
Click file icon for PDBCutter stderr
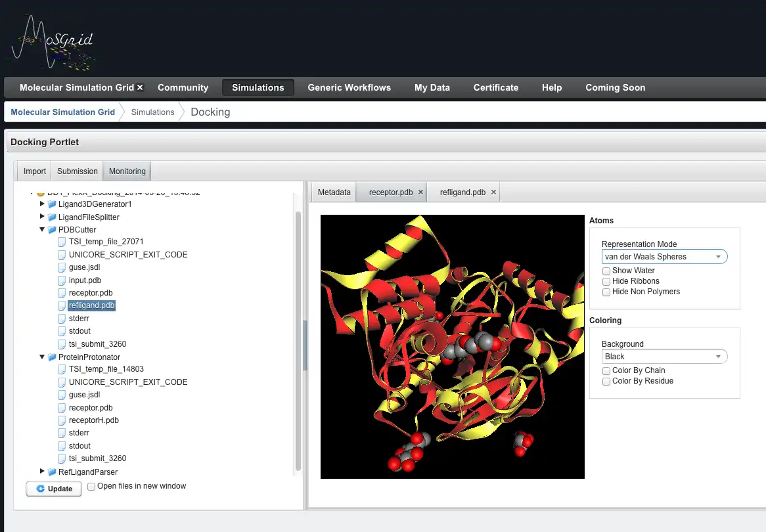pyautogui.click(x=62, y=319)
